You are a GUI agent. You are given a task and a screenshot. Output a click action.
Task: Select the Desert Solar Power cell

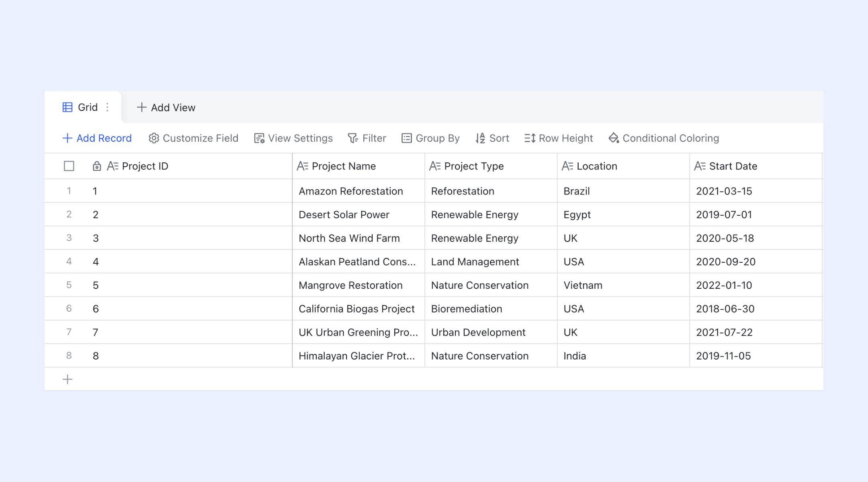pos(358,214)
